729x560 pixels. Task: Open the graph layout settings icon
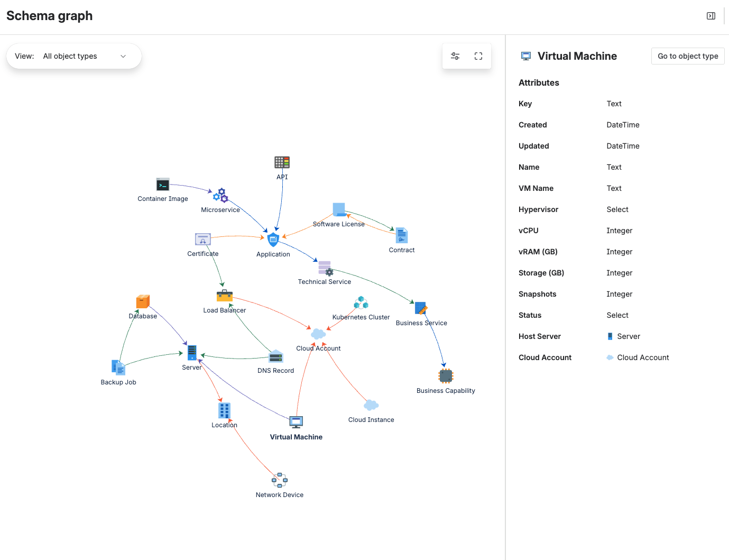(455, 56)
